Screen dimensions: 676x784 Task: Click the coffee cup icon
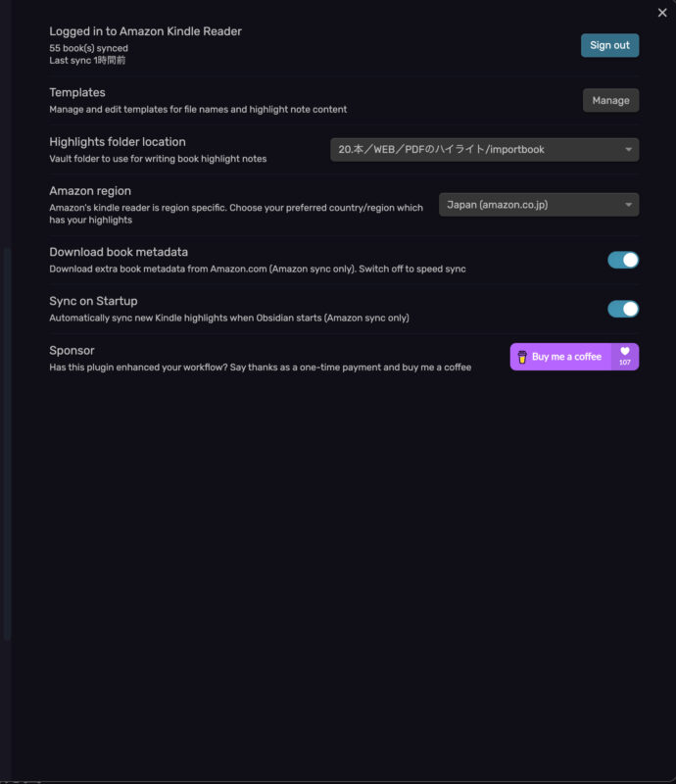point(523,357)
